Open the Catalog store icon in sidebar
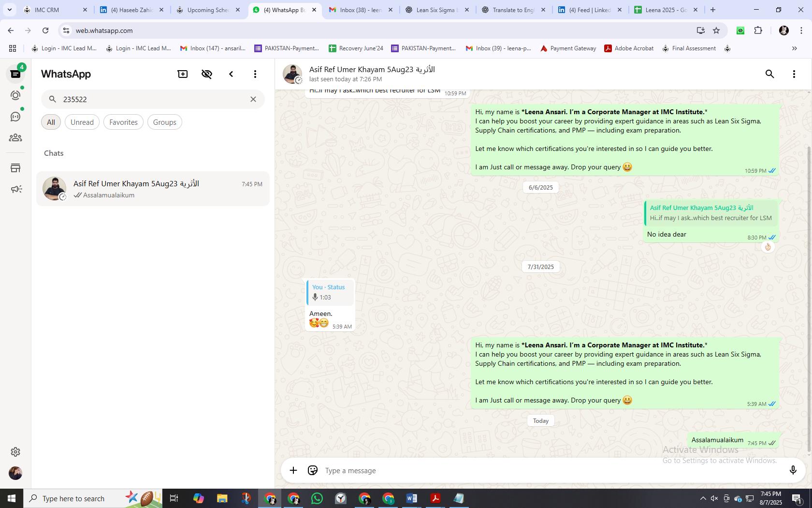The width and height of the screenshot is (812, 508). click(15, 168)
